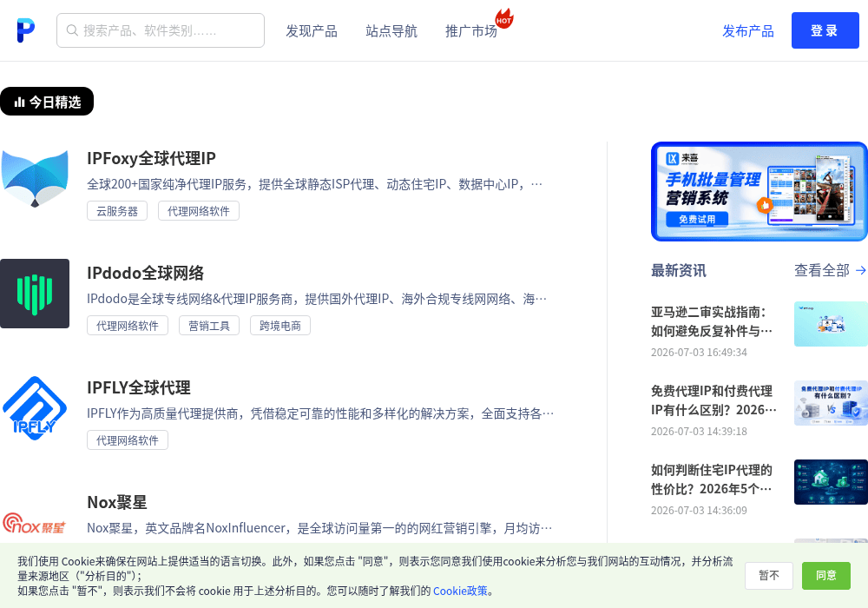Click the 登录 button
The image size is (868, 608).
pos(825,30)
